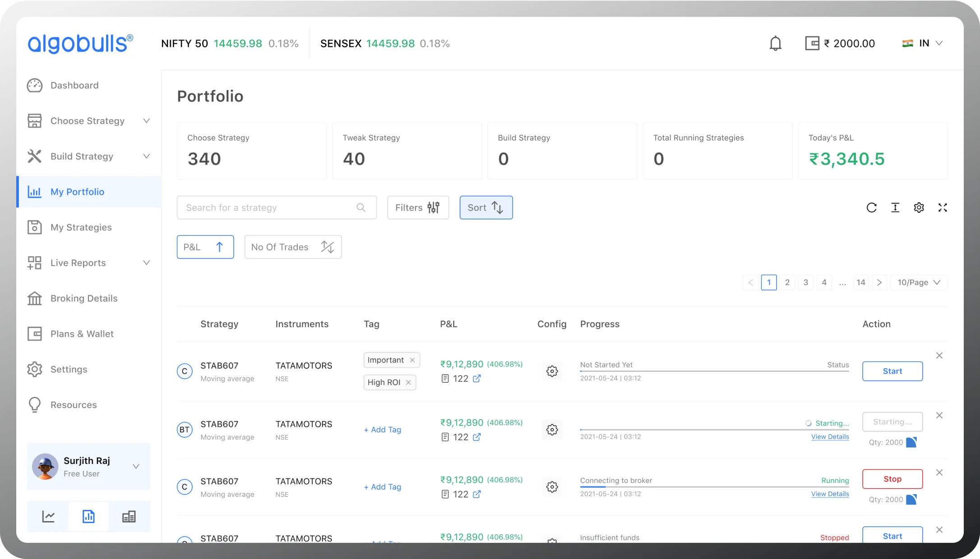
Task: Toggle P&L ascending sort chip
Action: click(x=205, y=247)
